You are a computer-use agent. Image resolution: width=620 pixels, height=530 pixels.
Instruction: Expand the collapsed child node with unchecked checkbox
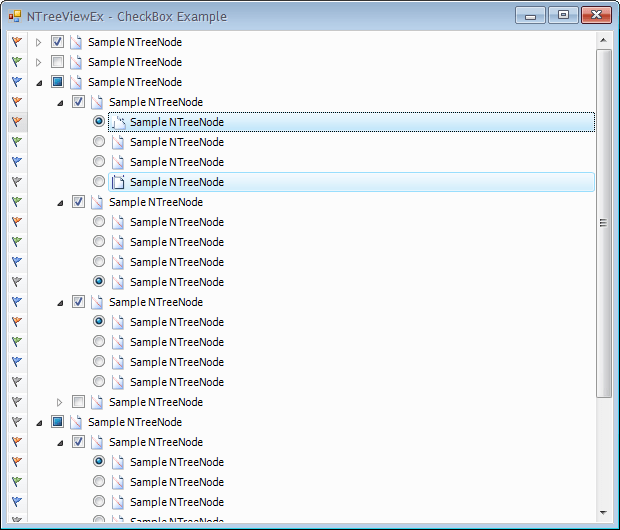coord(60,402)
